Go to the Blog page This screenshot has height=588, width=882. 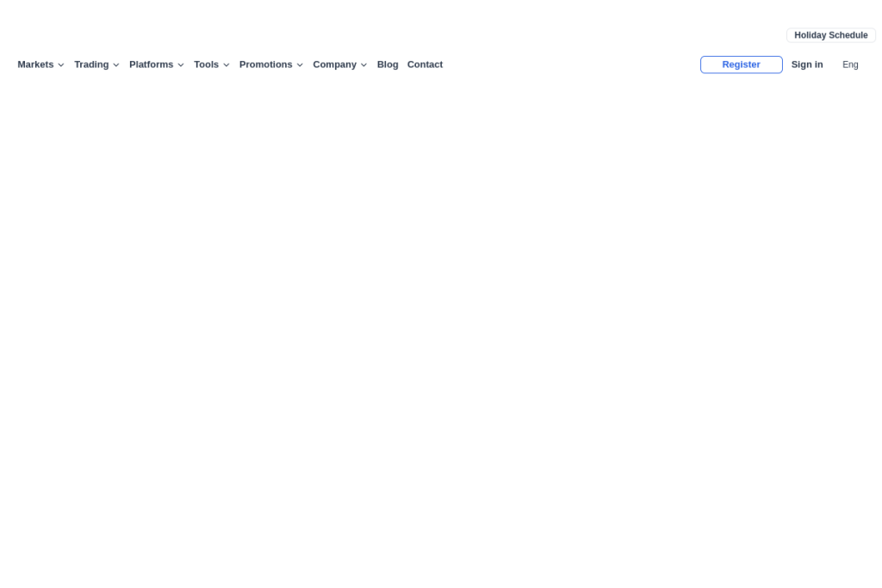pos(388,65)
